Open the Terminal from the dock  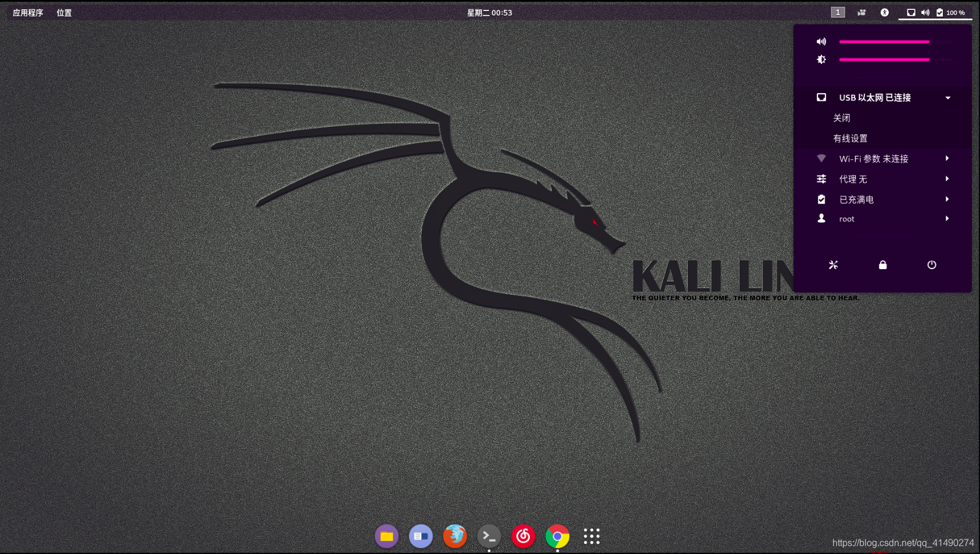pyautogui.click(x=489, y=536)
